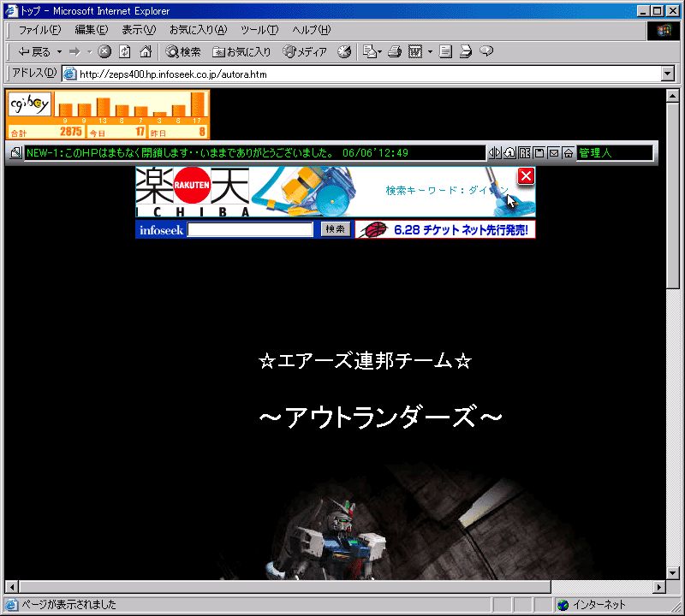This screenshot has width=685, height=616.
Task: Click the message board log icon left of NEW-1
Action: 15,153
